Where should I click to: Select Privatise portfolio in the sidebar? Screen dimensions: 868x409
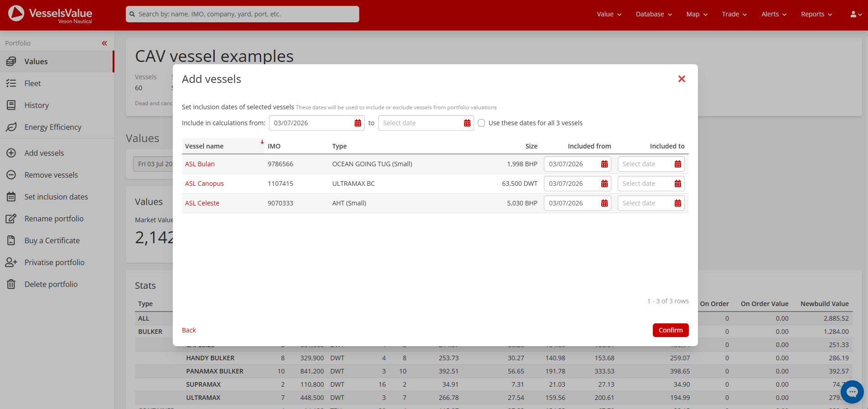pos(57,262)
